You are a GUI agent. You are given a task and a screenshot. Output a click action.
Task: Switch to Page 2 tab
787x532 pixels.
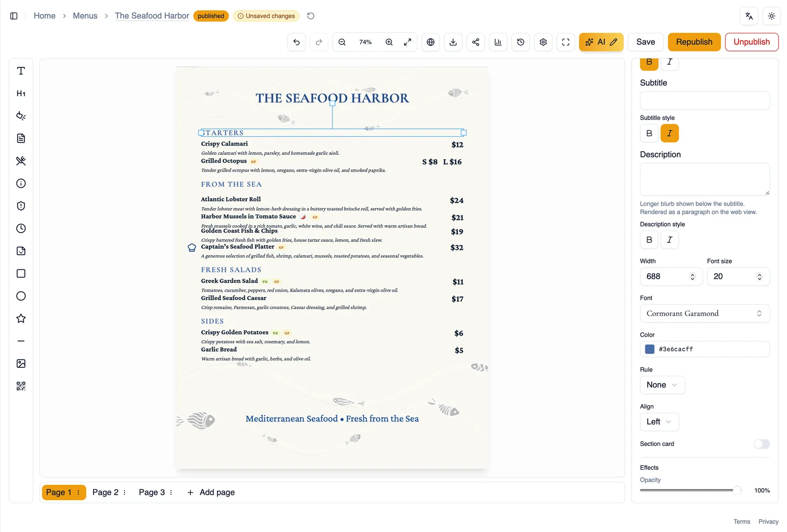click(x=105, y=493)
